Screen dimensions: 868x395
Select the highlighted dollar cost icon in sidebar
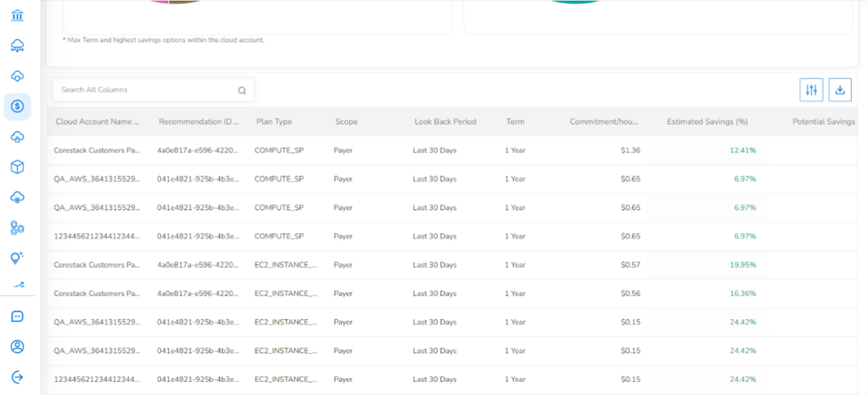[x=17, y=106]
